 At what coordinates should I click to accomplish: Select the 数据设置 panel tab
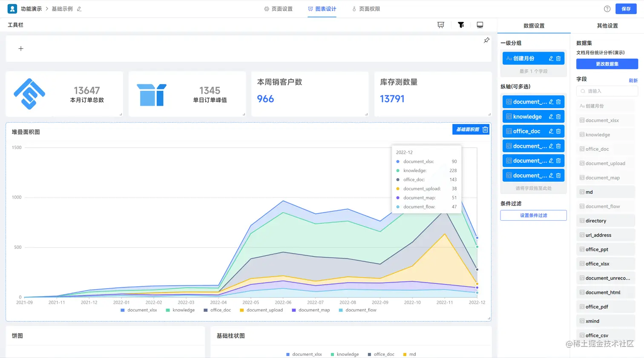(x=534, y=26)
